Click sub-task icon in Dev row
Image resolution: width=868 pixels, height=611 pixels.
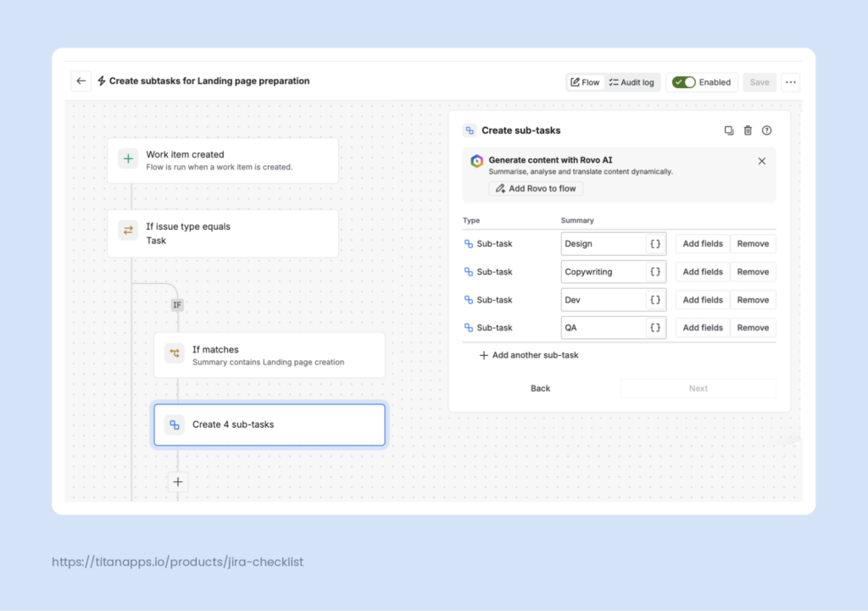468,300
